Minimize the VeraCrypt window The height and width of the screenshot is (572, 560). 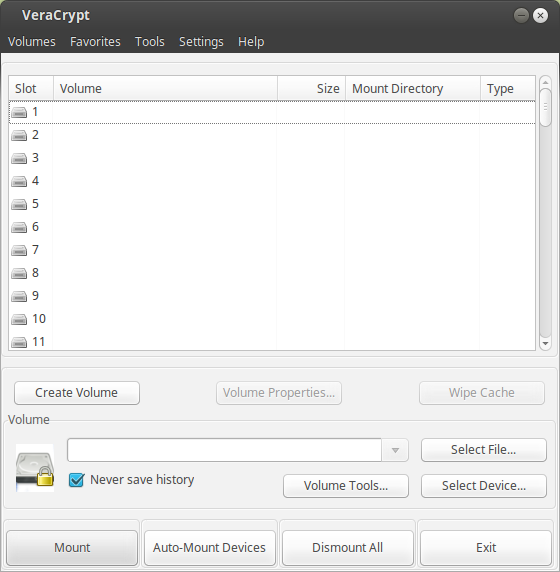(521, 15)
